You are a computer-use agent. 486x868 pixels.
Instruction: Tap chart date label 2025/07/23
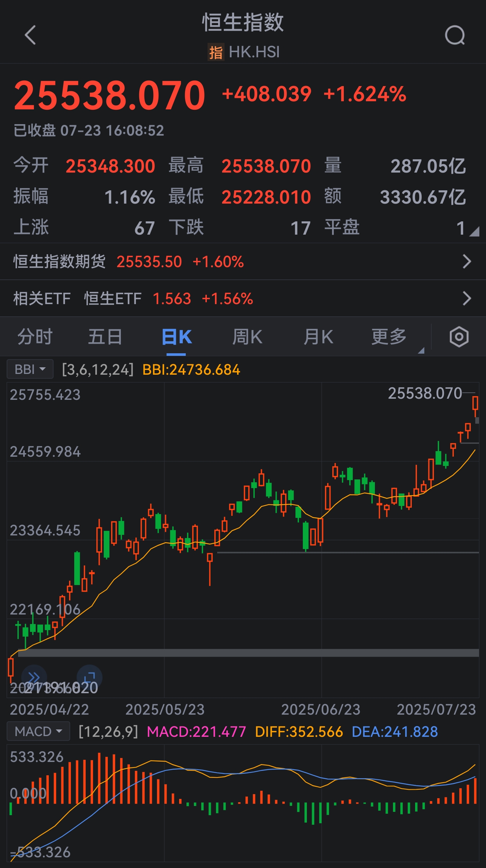[436, 709]
